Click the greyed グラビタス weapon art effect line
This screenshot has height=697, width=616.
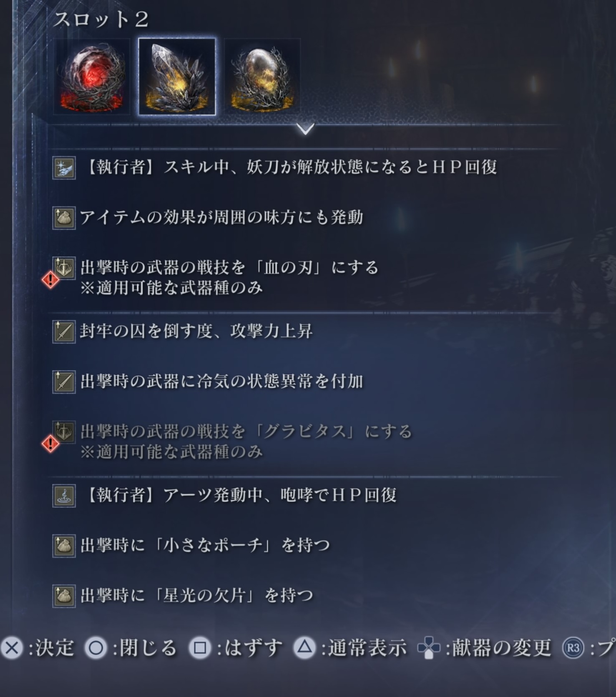click(x=246, y=441)
